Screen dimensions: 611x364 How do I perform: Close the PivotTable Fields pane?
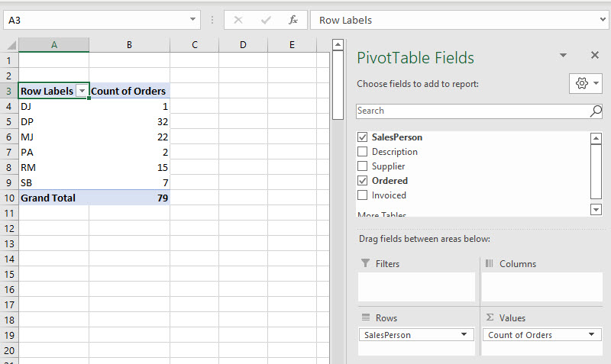[595, 55]
